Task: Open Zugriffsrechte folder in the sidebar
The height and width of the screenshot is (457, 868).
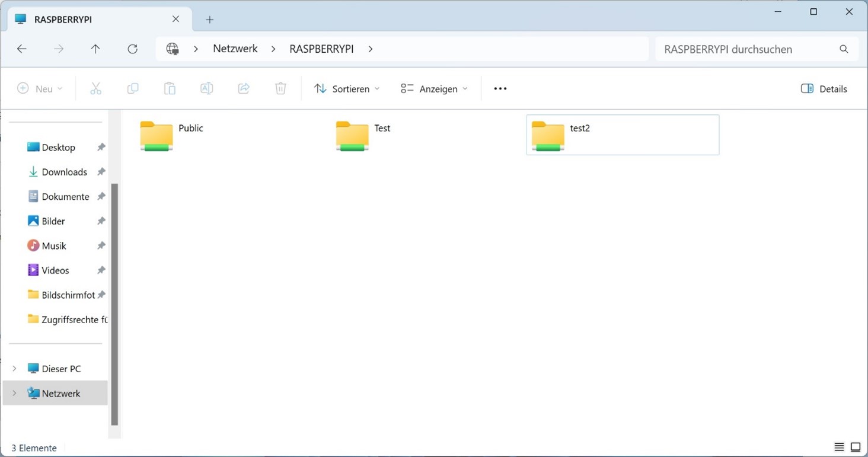Action: point(66,319)
